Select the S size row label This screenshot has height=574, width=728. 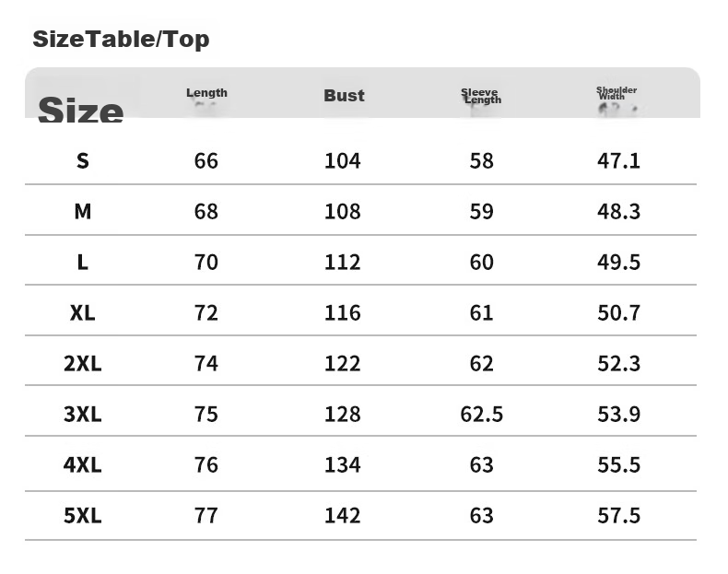pyautogui.click(x=83, y=161)
